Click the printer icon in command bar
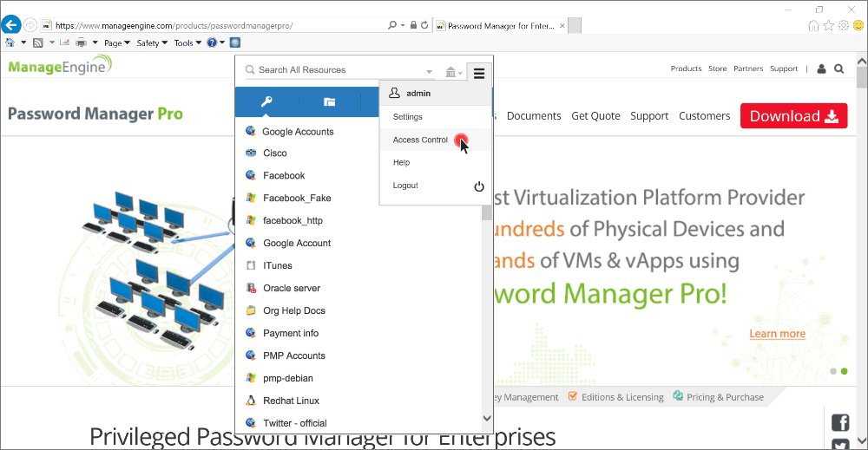This screenshot has height=450, width=868. click(81, 42)
